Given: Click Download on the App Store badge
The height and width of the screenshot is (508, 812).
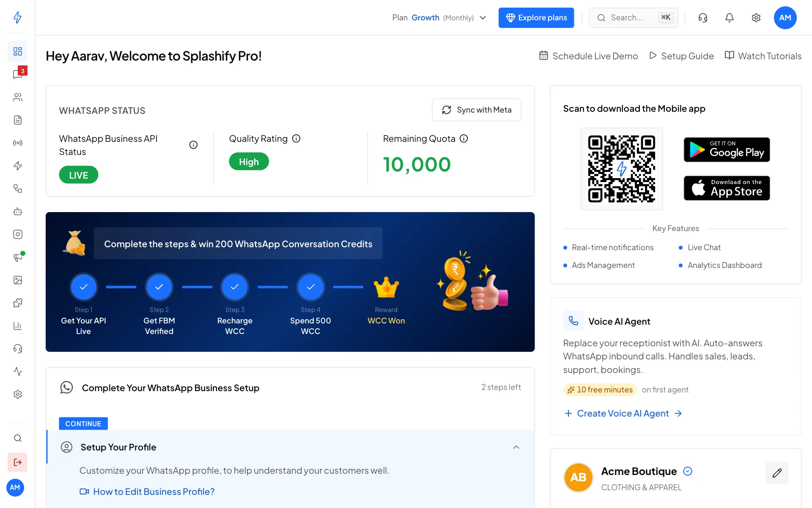Looking at the screenshot, I should click(727, 188).
